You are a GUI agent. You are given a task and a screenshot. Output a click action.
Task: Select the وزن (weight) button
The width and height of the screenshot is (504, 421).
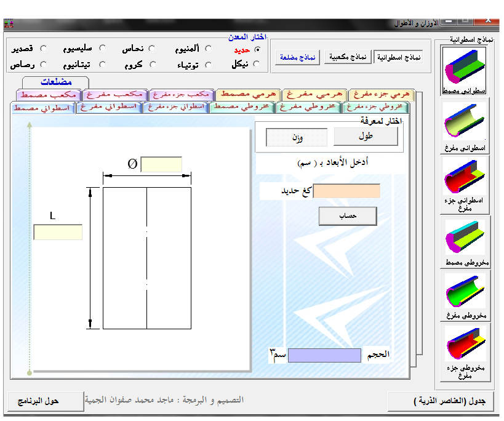[297, 137]
